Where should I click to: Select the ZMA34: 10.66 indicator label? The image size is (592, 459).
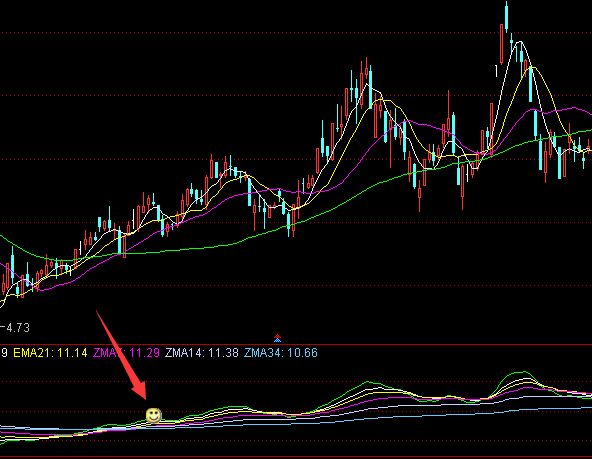(x=281, y=353)
